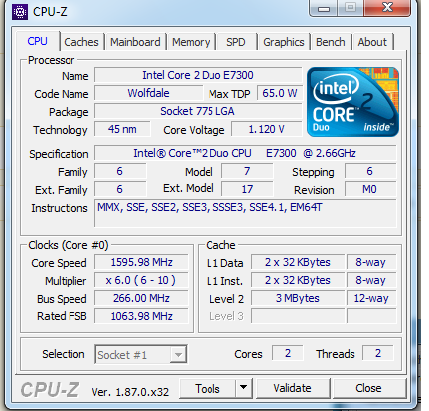Switch to the Mainboard tab
The width and height of the screenshot is (429, 411).
(135, 42)
